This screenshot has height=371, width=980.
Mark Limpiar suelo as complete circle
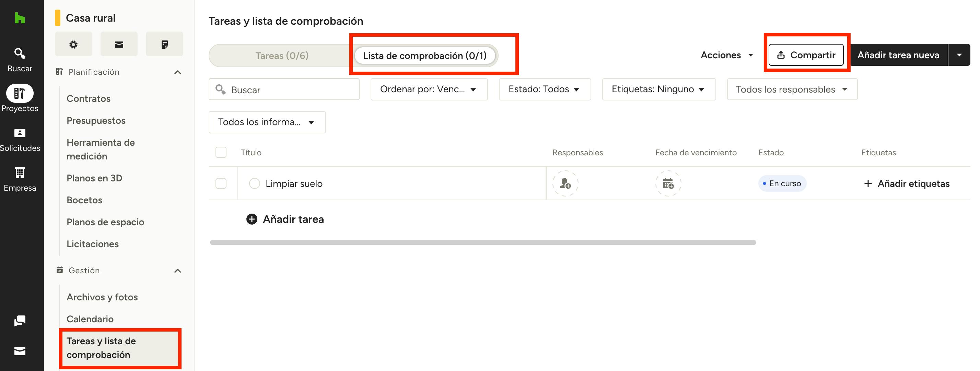(254, 183)
